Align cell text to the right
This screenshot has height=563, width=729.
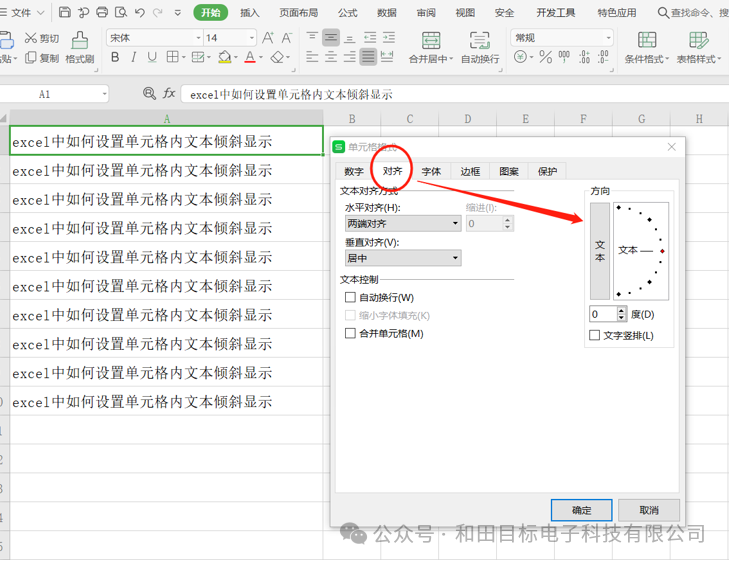pos(349,57)
